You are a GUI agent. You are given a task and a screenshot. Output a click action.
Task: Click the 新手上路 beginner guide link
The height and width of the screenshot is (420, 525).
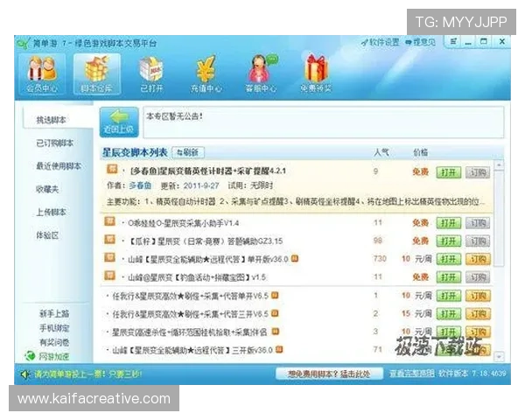coord(54,313)
